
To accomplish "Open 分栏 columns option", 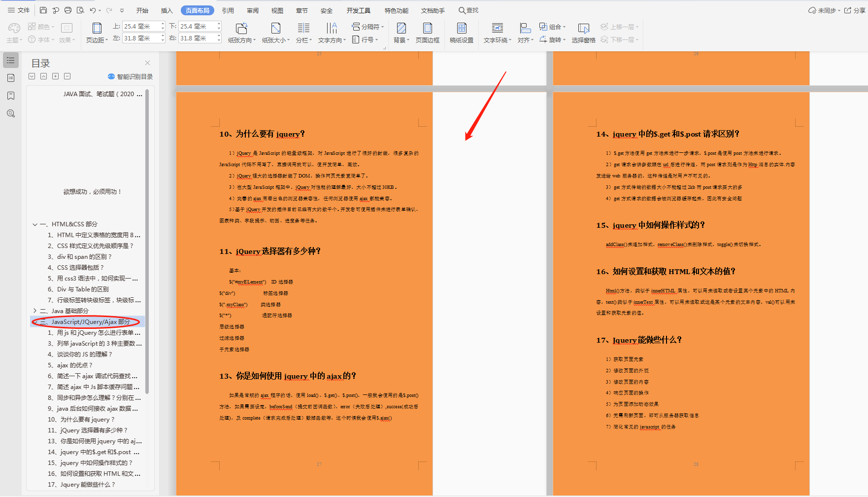I will [304, 33].
